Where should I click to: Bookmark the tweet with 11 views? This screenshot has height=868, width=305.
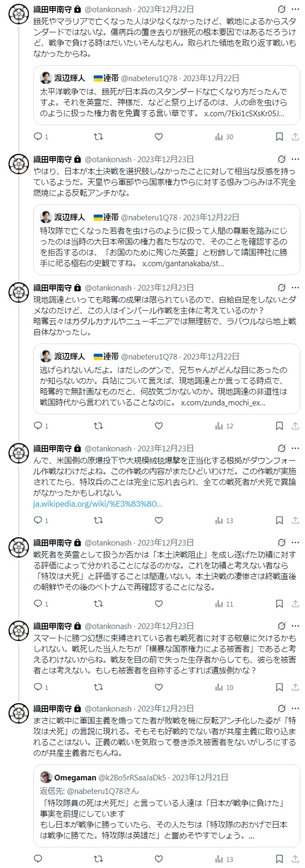(x=279, y=604)
